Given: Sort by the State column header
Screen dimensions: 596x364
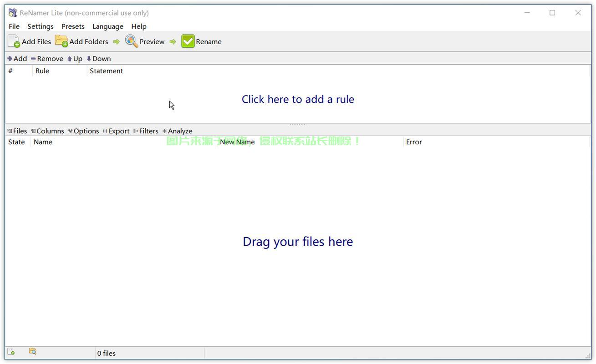Looking at the screenshot, I should 18,142.
